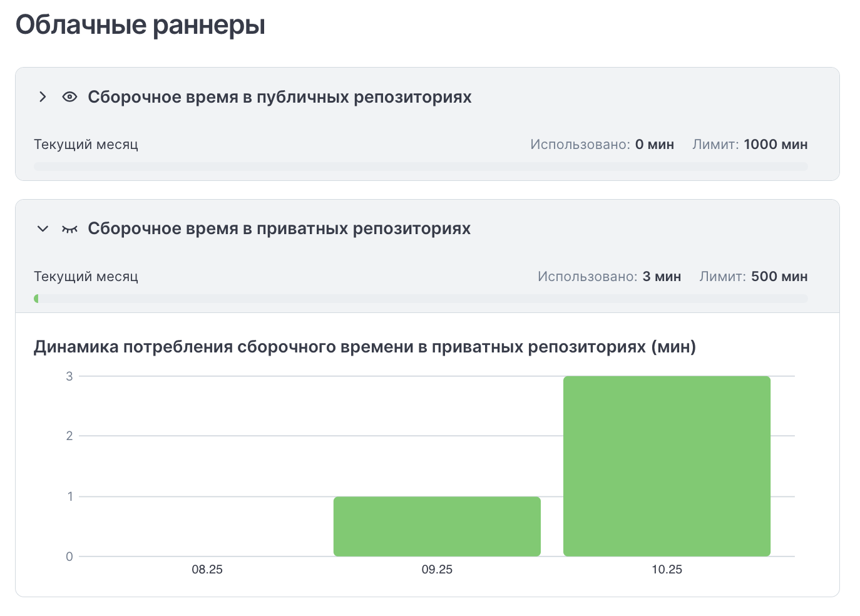The height and width of the screenshot is (616, 860).
Task: Click the 'Сборочное время в публичных репозиториях' heading
Action: tap(279, 97)
